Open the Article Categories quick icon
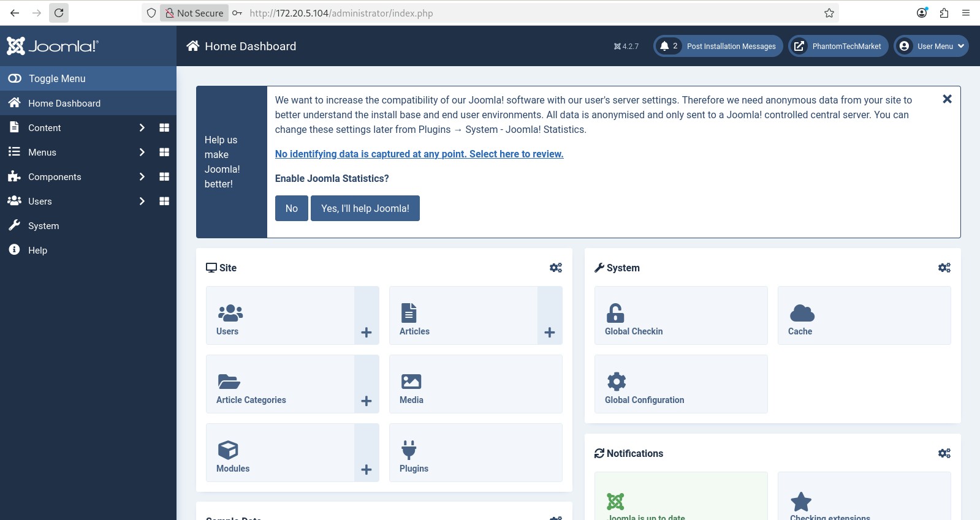 pos(280,384)
